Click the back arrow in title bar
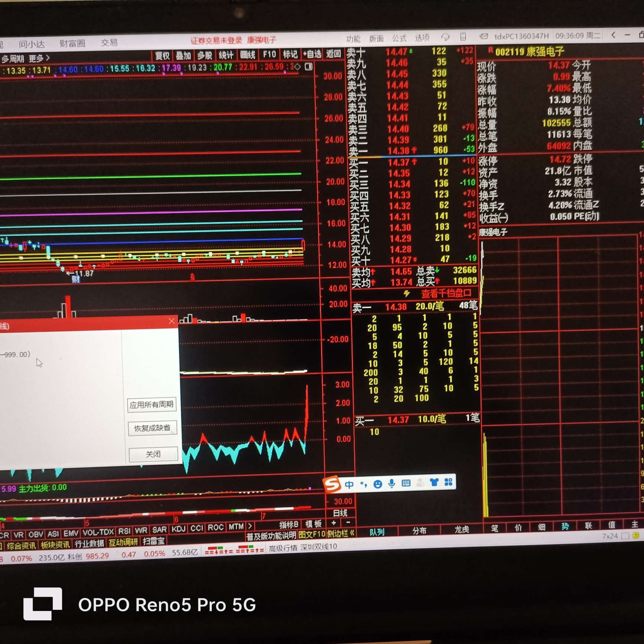 (x=613, y=35)
